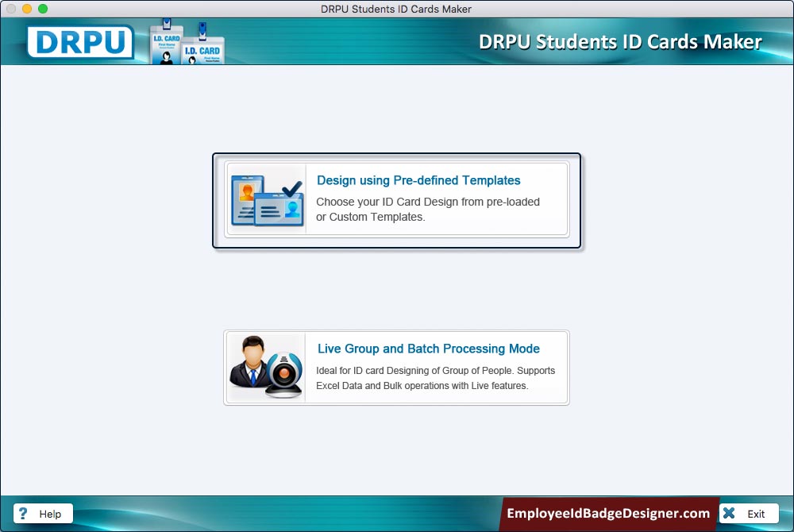The image size is (794, 532).
Task: Click the DRPU logo in header
Action: coord(80,41)
